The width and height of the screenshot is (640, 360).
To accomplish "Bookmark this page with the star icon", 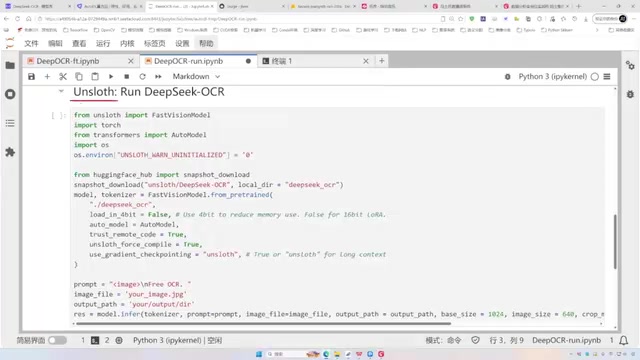I will pos(461,19).
